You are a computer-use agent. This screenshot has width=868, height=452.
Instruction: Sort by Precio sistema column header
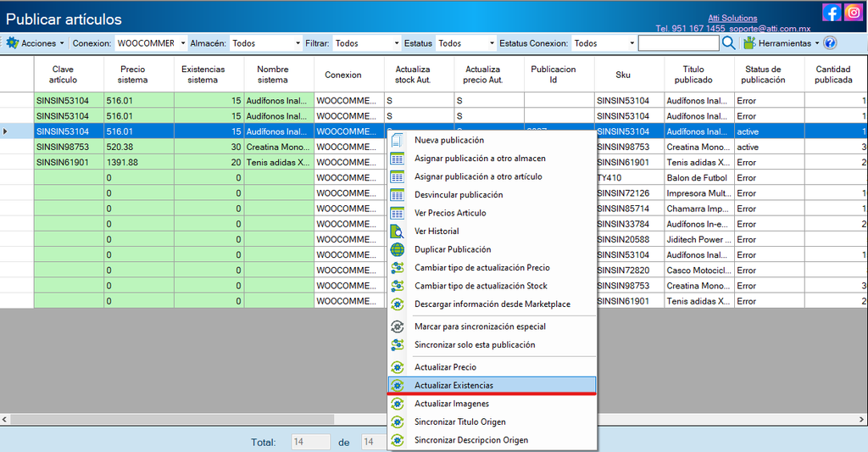click(x=138, y=75)
